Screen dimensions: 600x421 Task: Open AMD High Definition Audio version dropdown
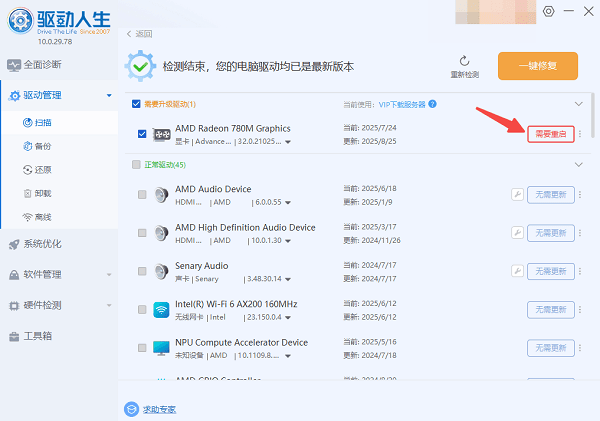[x=288, y=241]
